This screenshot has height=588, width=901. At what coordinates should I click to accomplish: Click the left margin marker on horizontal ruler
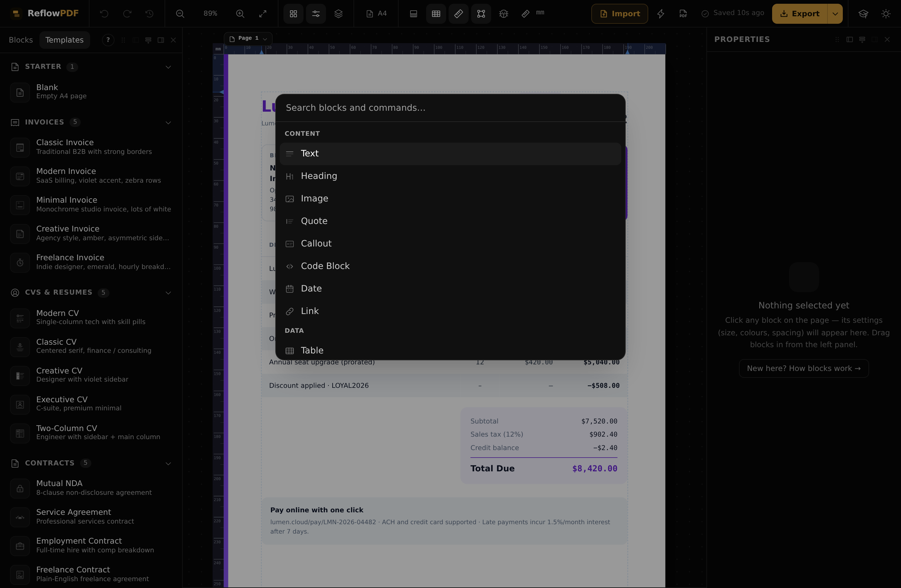(261, 52)
